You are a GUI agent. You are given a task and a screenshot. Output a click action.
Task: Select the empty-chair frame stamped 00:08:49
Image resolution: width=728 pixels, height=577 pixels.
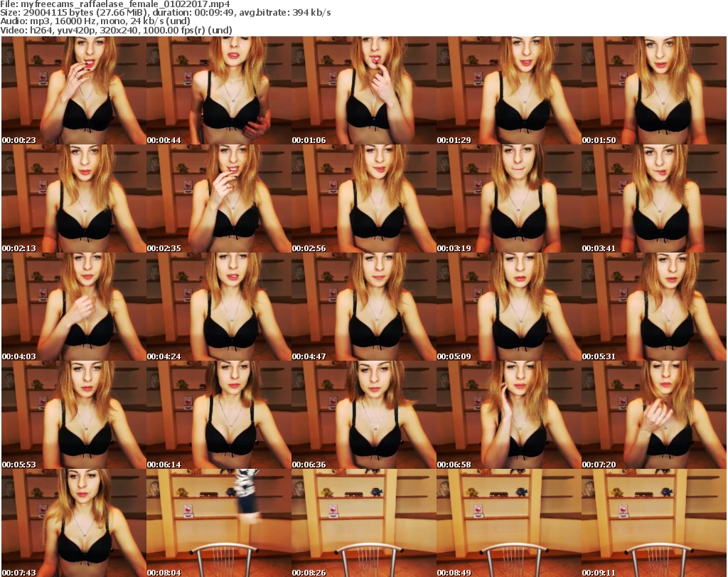(509, 523)
